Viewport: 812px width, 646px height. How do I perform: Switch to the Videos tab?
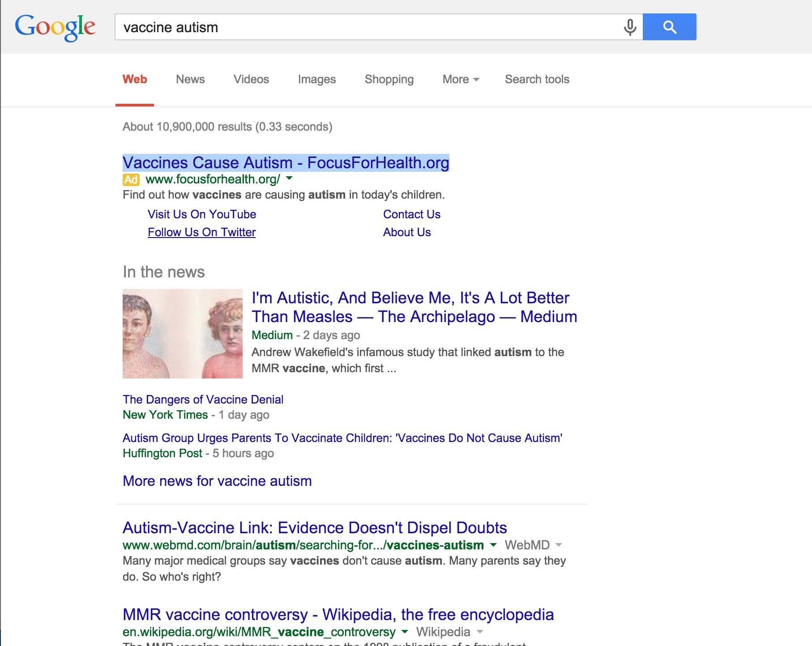[x=251, y=79]
